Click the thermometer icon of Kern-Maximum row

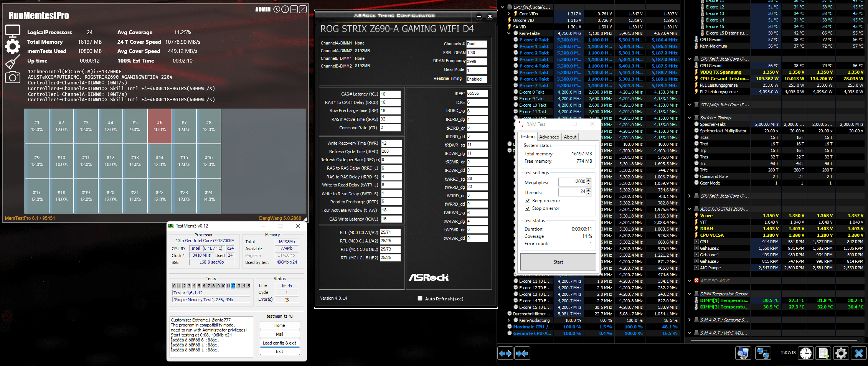pyautogui.click(x=696, y=46)
